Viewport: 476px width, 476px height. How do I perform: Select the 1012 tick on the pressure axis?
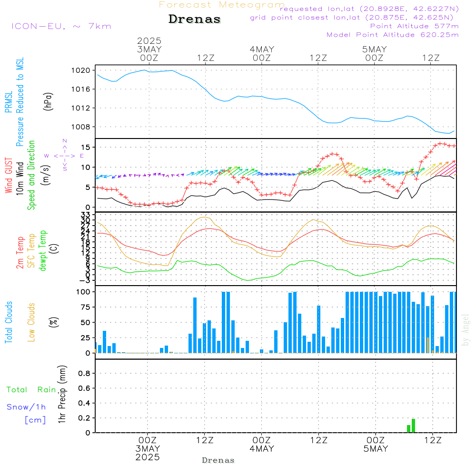click(81, 108)
